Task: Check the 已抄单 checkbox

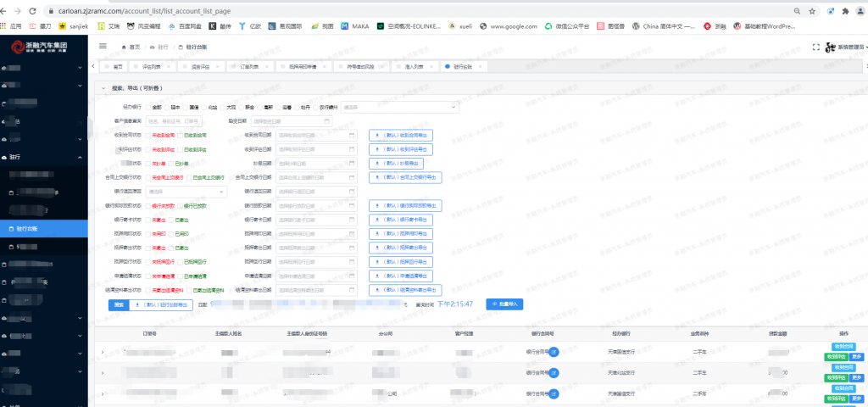Action: click(x=170, y=164)
